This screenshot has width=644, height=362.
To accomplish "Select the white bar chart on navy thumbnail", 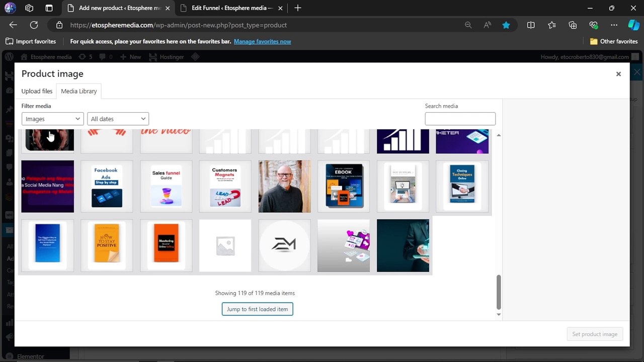I will tap(403, 141).
